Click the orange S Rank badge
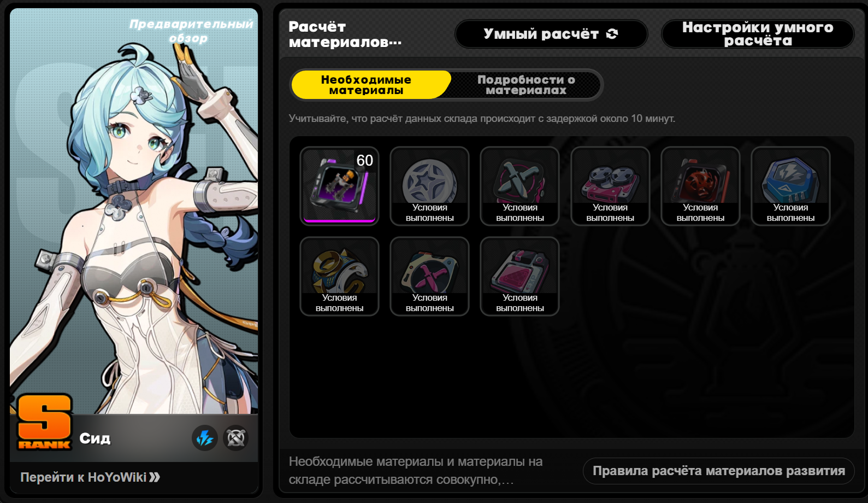 click(x=44, y=423)
